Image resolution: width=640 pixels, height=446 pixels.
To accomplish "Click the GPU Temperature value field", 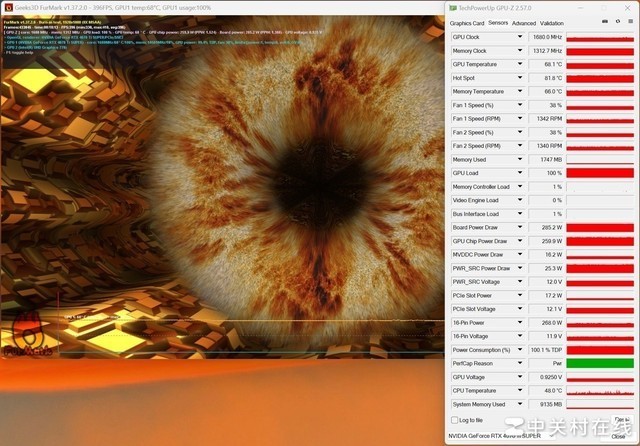I will [x=546, y=64].
